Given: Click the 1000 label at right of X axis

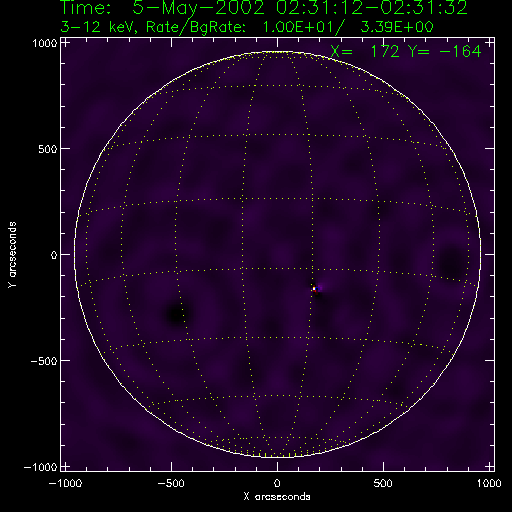Looking at the screenshot, I should [489, 483].
